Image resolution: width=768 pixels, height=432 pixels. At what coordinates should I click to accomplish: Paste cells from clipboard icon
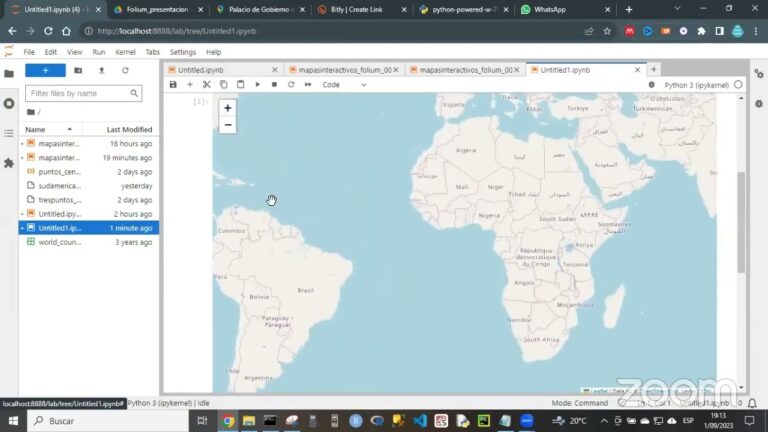coord(240,85)
